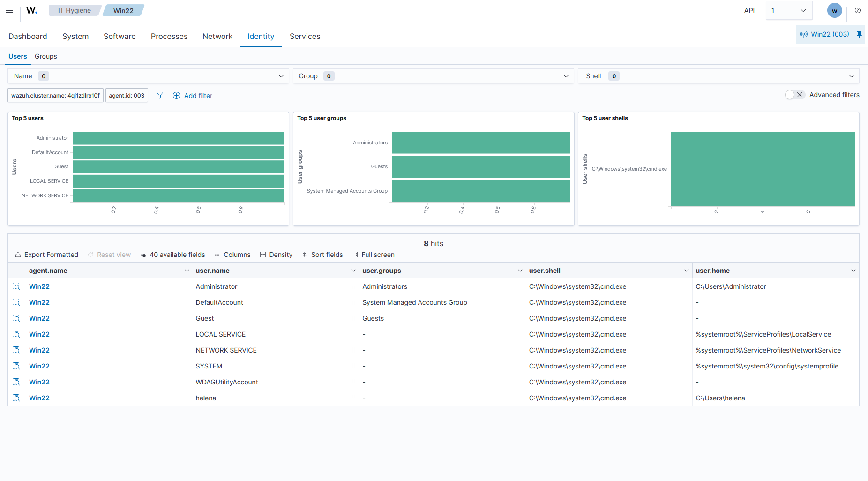Open Sort fields options

point(322,255)
